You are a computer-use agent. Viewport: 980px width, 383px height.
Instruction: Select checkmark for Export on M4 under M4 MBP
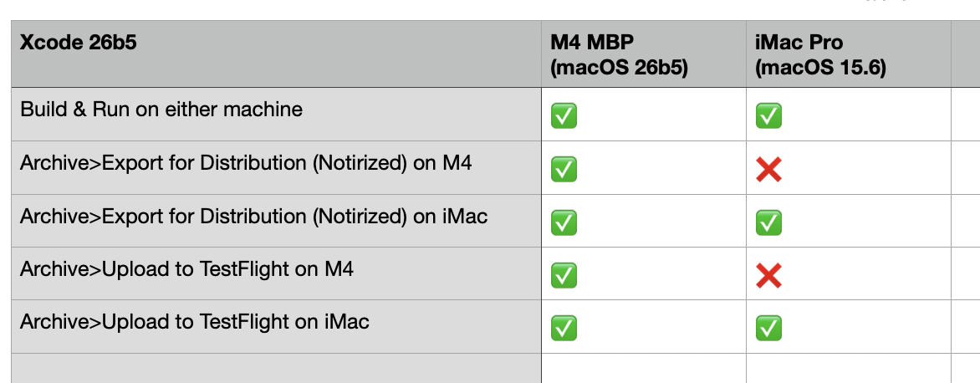[x=564, y=169]
